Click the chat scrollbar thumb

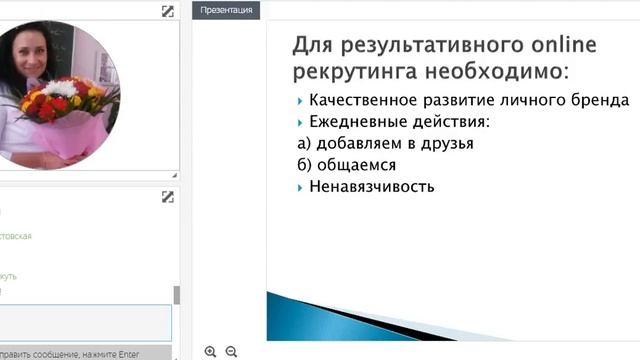click(177, 295)
